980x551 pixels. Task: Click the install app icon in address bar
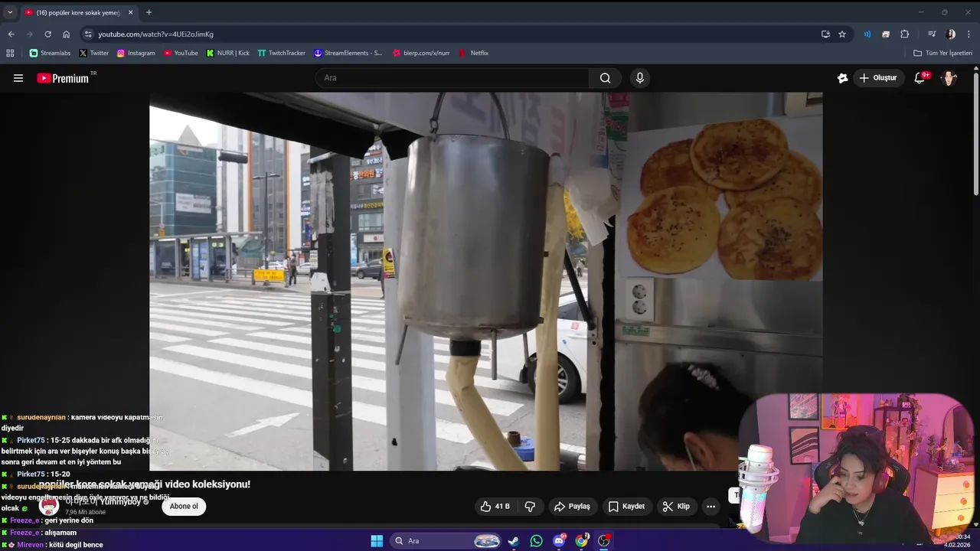825,34
